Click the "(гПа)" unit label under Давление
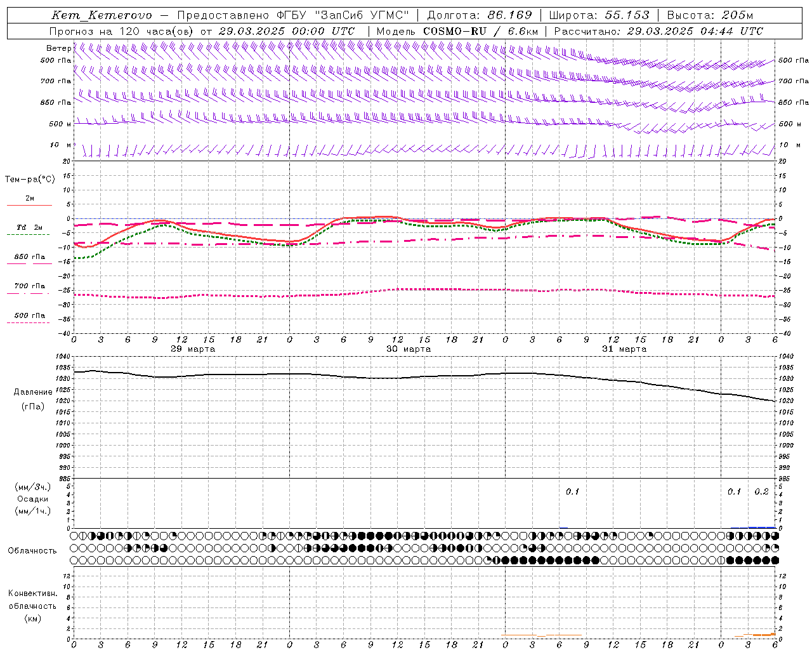The height and width of the screenshot is (650, 812). click(x=33, y=406)
